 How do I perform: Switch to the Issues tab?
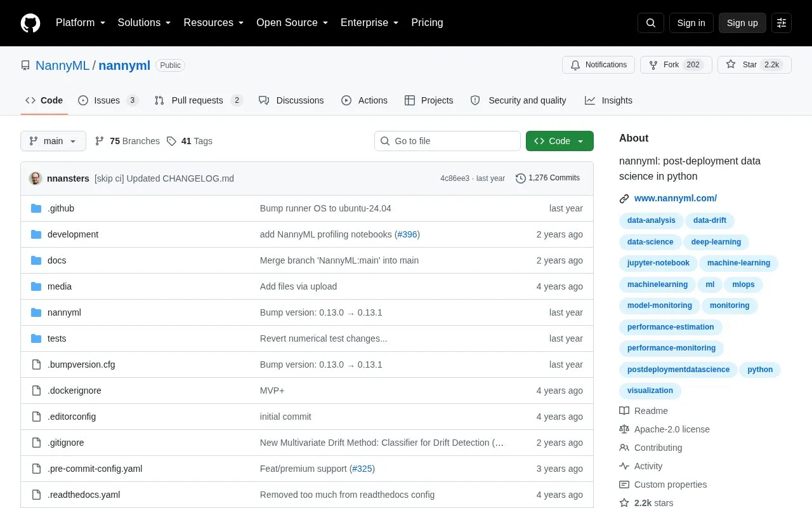tap(108, 100)
